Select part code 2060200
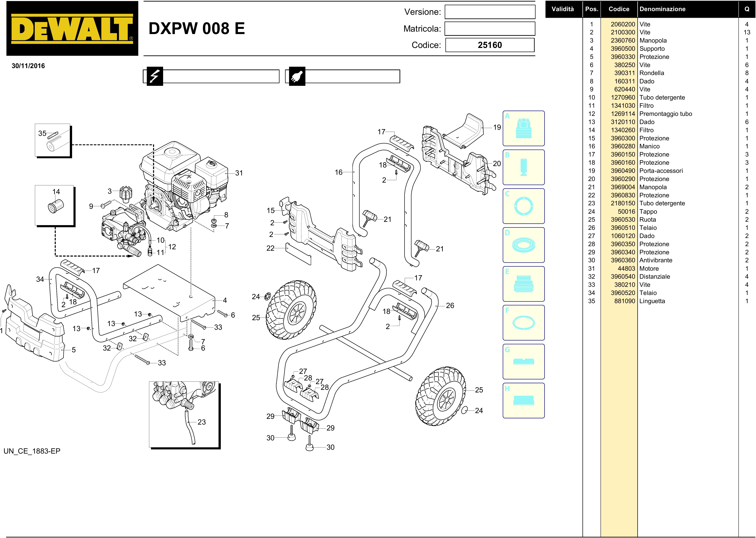The height and width of the screenshot is (538, 756). click(623, 24)
